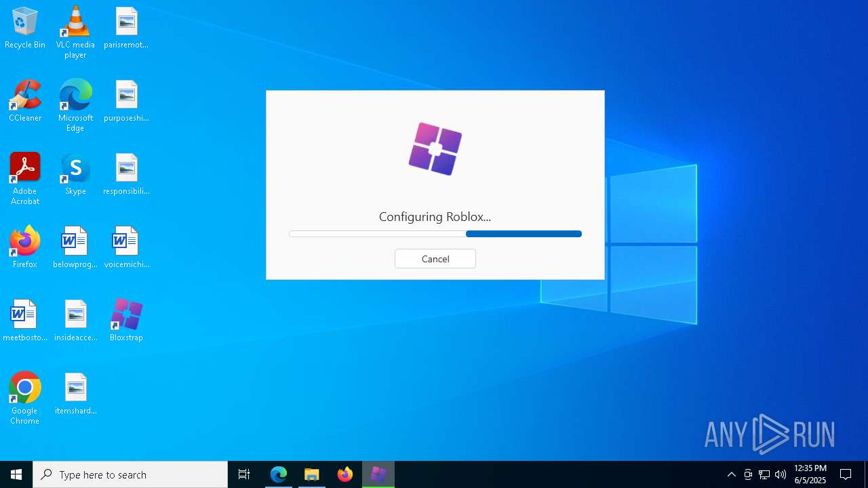Viewport: 868px width, 488px height.
Task: Select the Bloxstrap desktop shortcut
Action: (x=126, y=321)
